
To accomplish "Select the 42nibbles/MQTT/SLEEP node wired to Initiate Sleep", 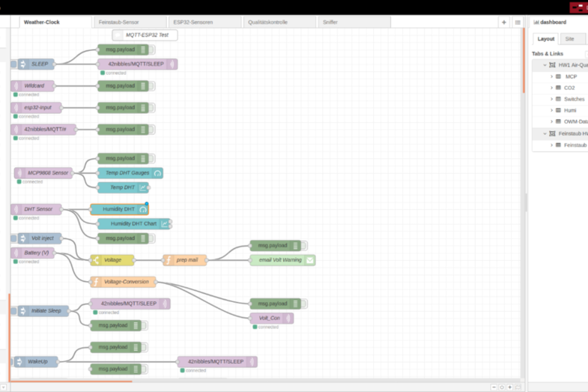I will pos(130,304).
